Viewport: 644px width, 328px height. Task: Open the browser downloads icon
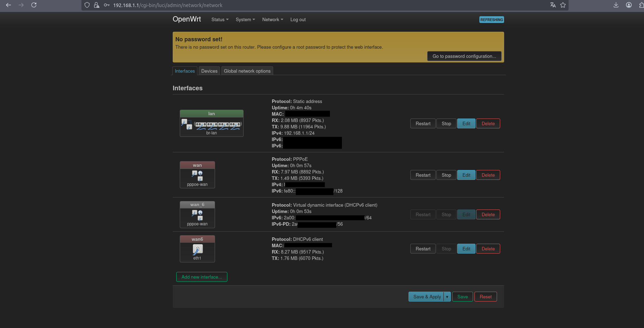(616, 5)
